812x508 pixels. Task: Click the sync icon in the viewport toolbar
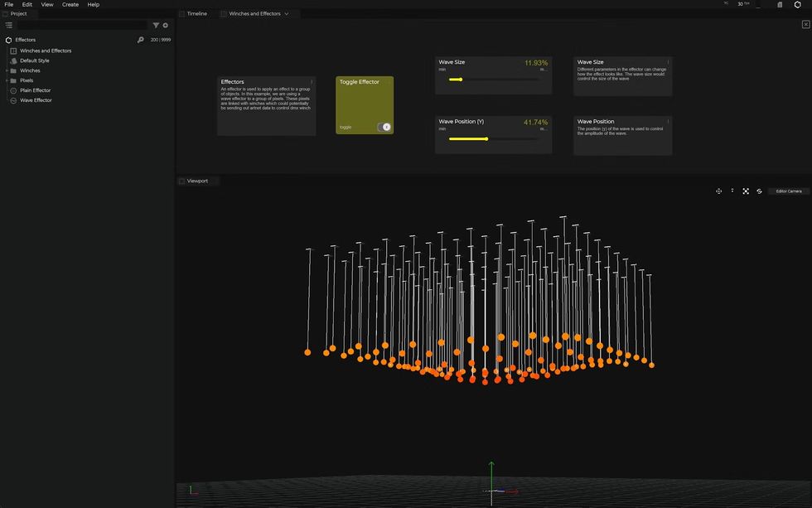pyautogui.click(x=760, y=191)
